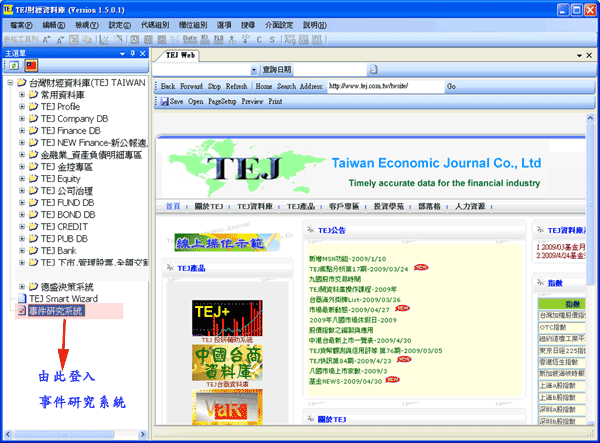This screenshot has height=443, width=600.
Task: Open TEJ Smart Wizard
Action: [x=63, y=298]
